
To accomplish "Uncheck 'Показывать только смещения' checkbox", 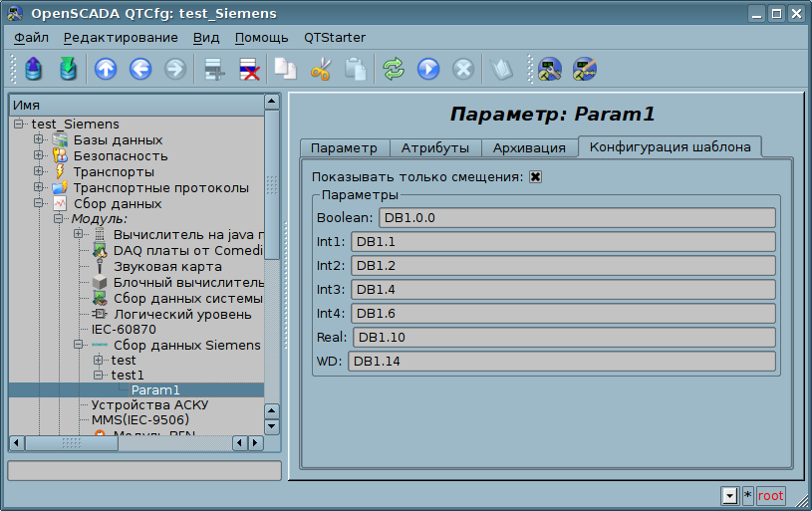I will [535, 176].
